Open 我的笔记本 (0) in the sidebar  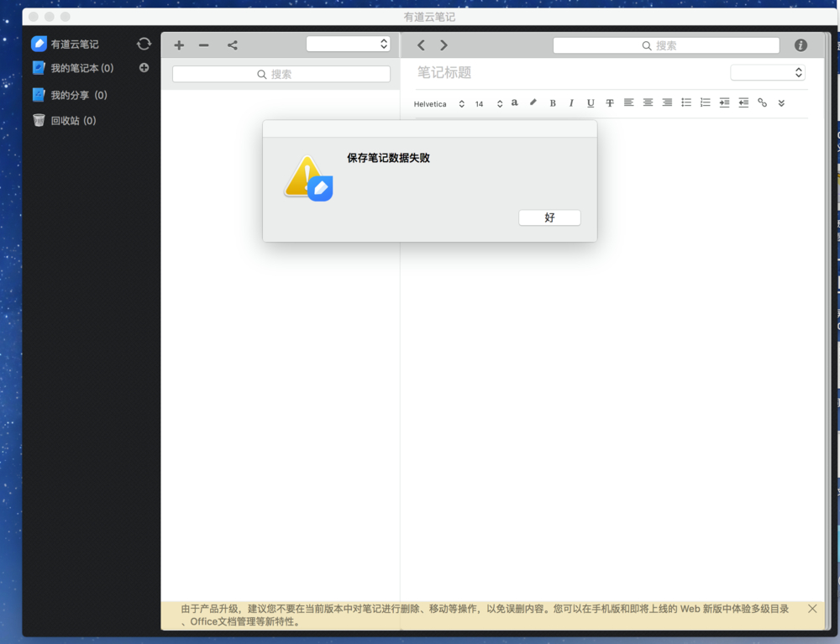tap(73, 68)
